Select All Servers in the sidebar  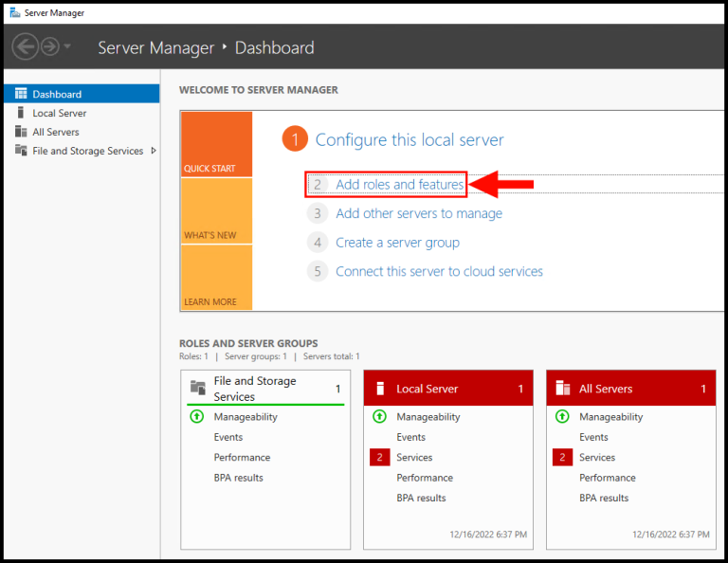(56, 132)
